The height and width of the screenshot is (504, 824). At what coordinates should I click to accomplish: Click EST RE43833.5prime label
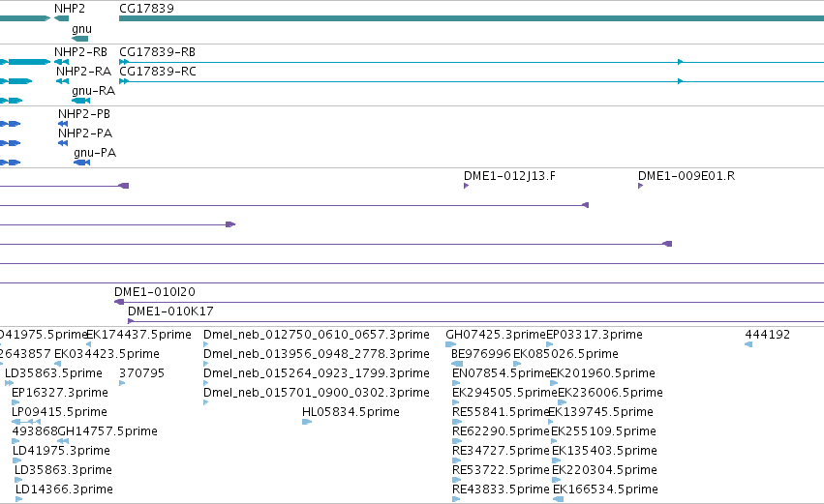tap(501, 489)
